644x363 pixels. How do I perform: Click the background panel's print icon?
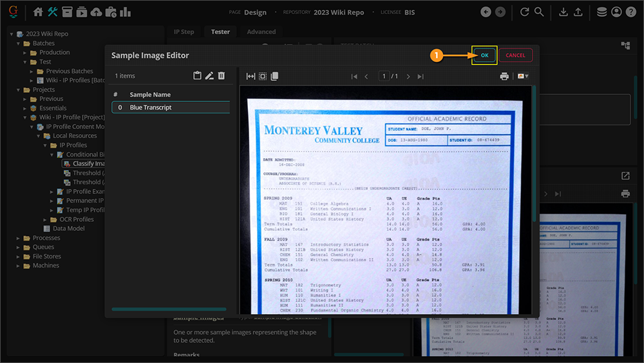(x=625, y=193)
